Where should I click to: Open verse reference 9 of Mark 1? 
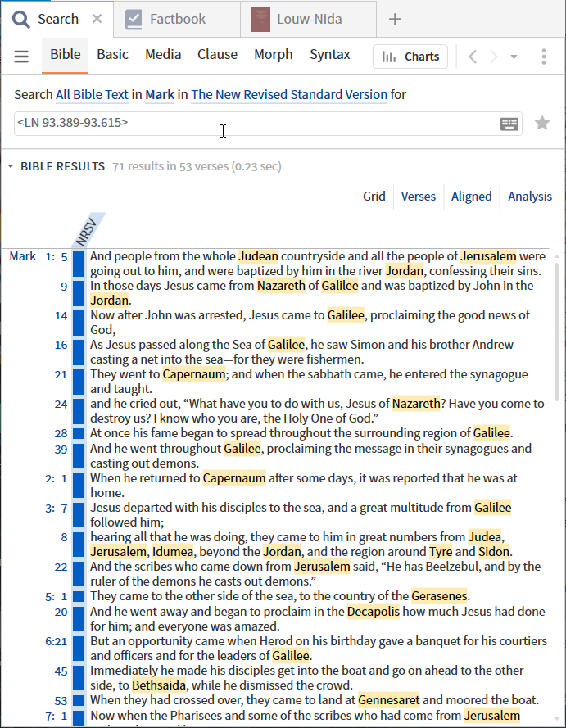pos(64,287)
